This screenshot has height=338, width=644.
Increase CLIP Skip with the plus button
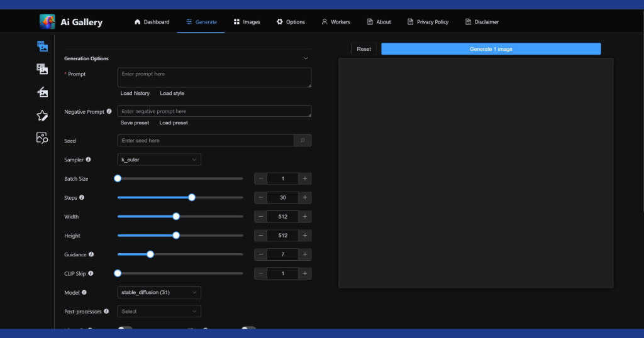coord(305,273)
